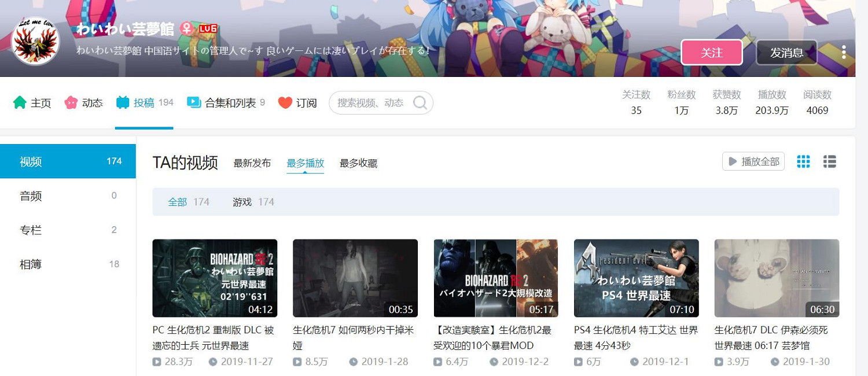Switch to list view layout icon
Viewport: 868px width, 376px height.
pos(830,162)
